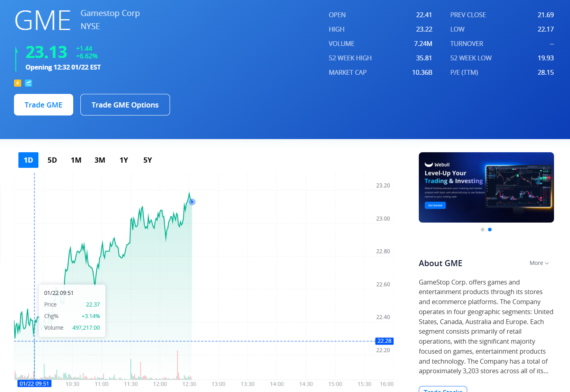
Task: Click the Gamestop Corp company name
Action: (110, 13)
